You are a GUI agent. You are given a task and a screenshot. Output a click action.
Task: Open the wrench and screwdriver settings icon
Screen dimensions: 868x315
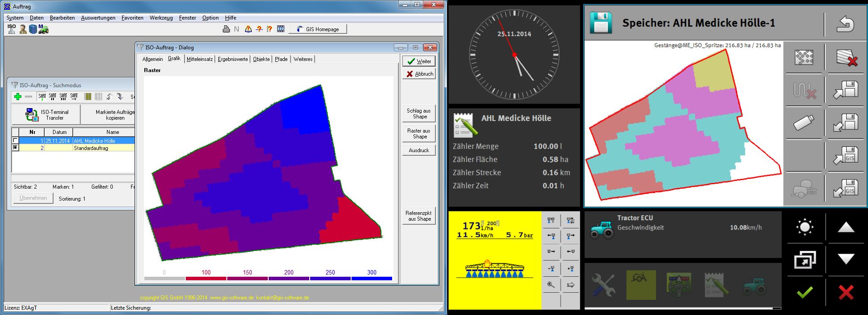[x=603, y=285]
